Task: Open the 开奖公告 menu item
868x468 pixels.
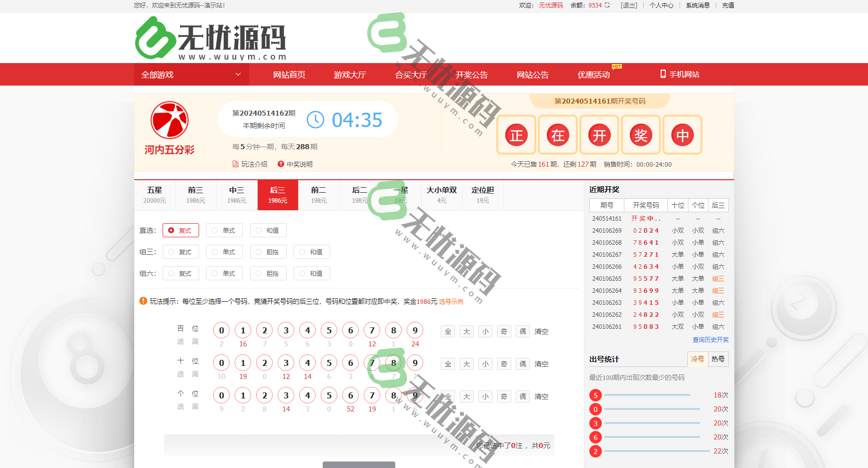Action: [x=471, y=74]
